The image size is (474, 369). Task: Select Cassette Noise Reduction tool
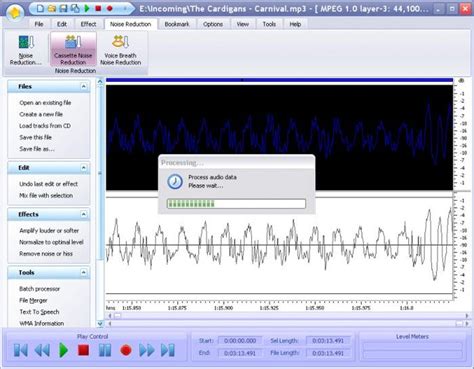point(73,49)
